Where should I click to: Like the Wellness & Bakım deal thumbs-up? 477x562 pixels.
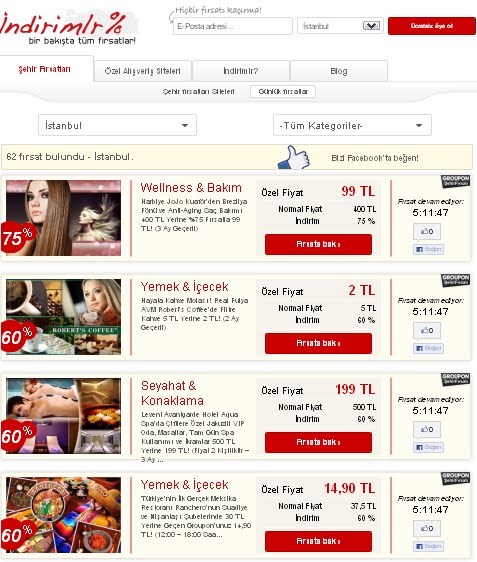[427, 232]
